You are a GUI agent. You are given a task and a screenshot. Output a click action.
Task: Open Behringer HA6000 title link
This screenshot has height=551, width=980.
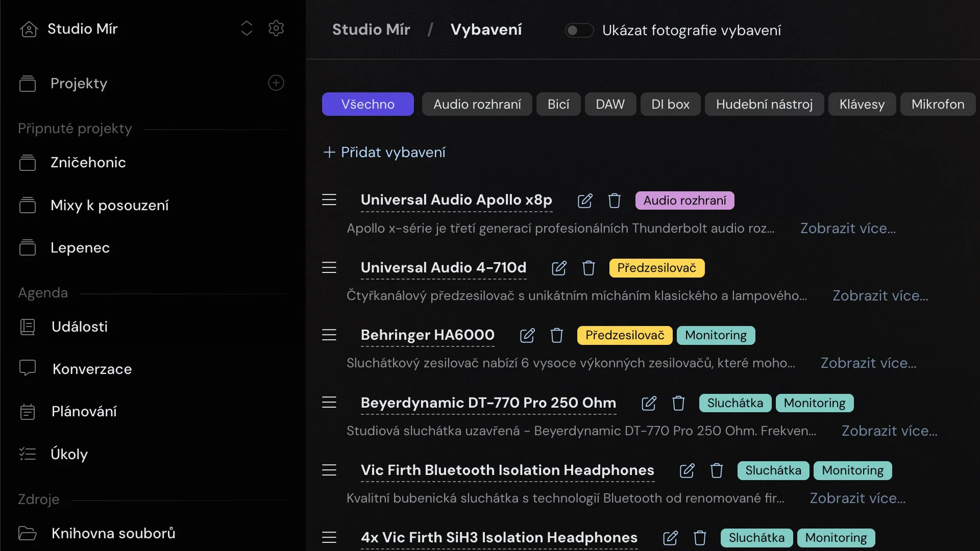[x=428, y=335]
